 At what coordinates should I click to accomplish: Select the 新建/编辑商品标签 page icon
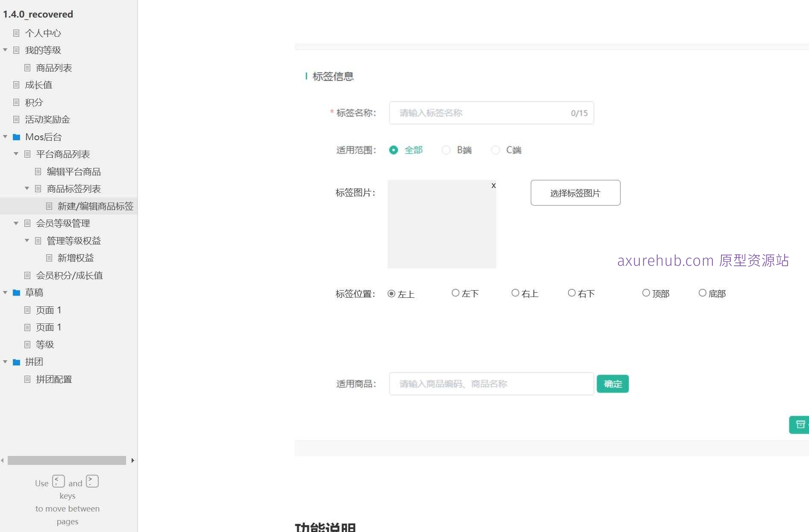pos(48,206)
